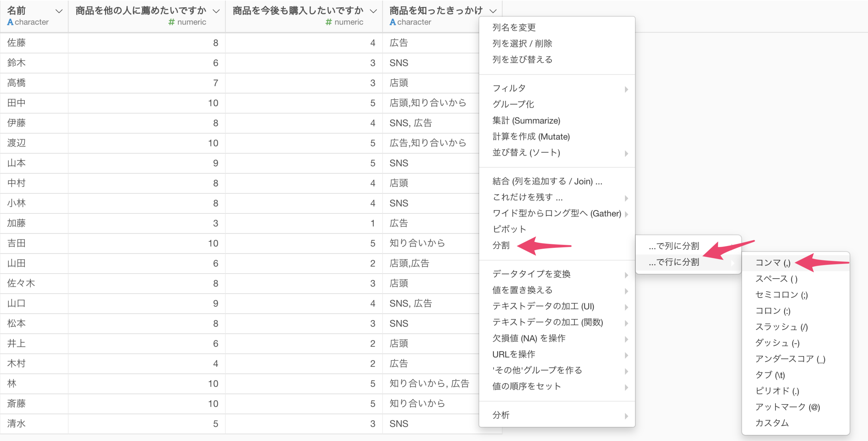Click the name cell 田中
This screenshot has width=868, height=441.
pyautogui.click(x=34, y=103)
